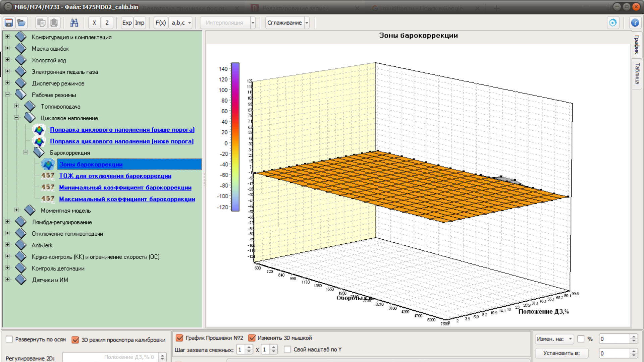Image resolution: width=644 pixels, height=362 pixels.
Task: Open the settings gear icon
Action: click(x=613, y=23)
